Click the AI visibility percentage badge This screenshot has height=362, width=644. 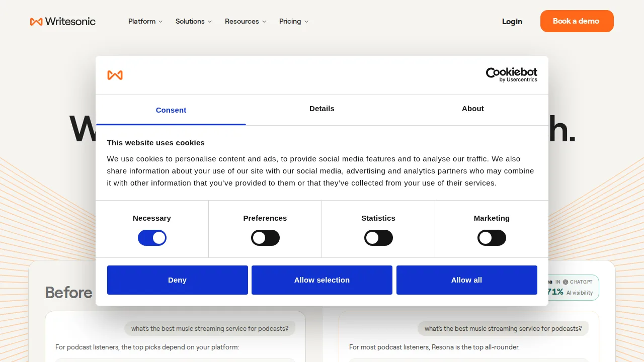573,288
